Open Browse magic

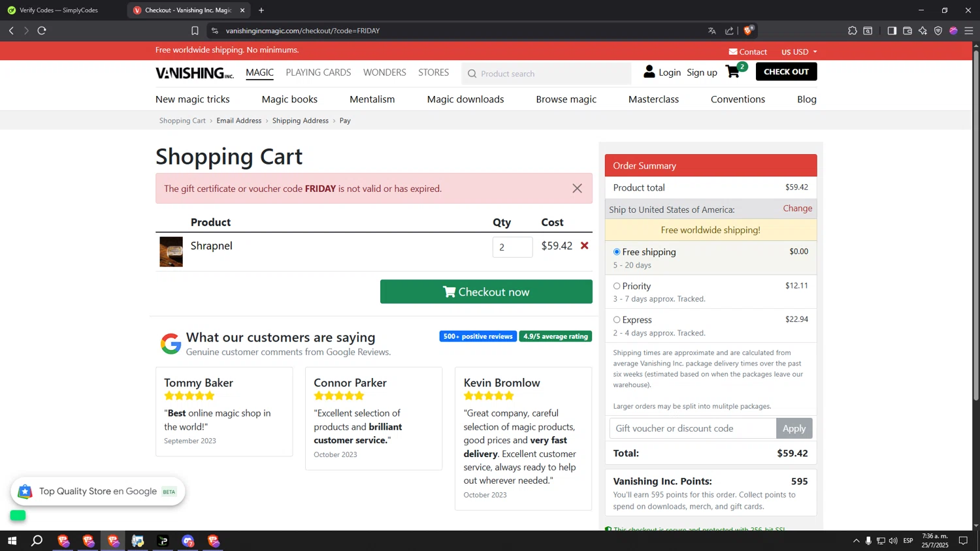(566, 99)
